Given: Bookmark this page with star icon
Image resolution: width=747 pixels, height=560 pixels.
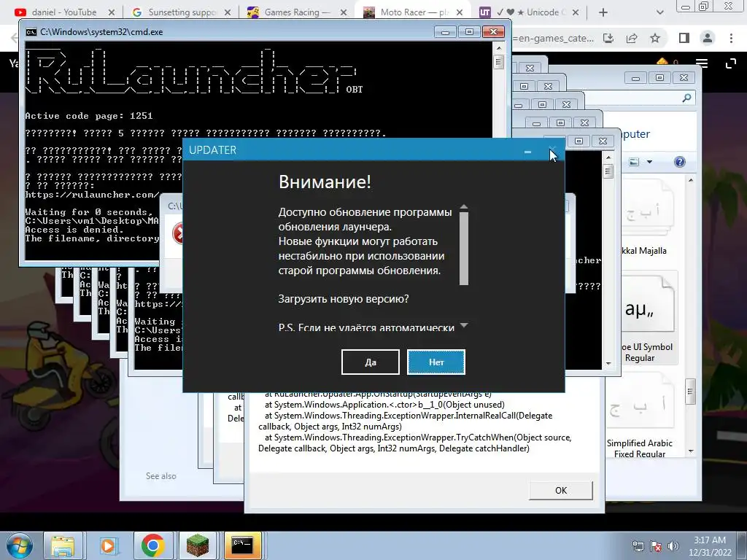Looking at the screenshot, I should click(656, 38).
